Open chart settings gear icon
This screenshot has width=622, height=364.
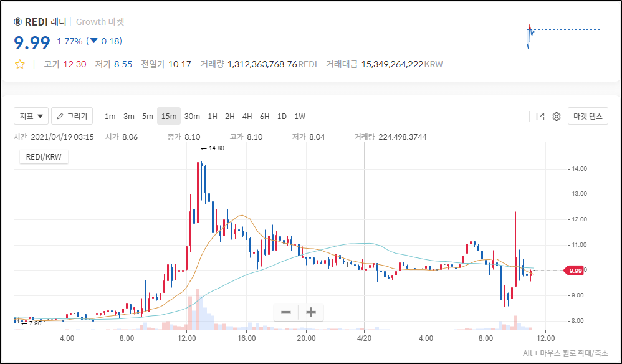point(557,117)
